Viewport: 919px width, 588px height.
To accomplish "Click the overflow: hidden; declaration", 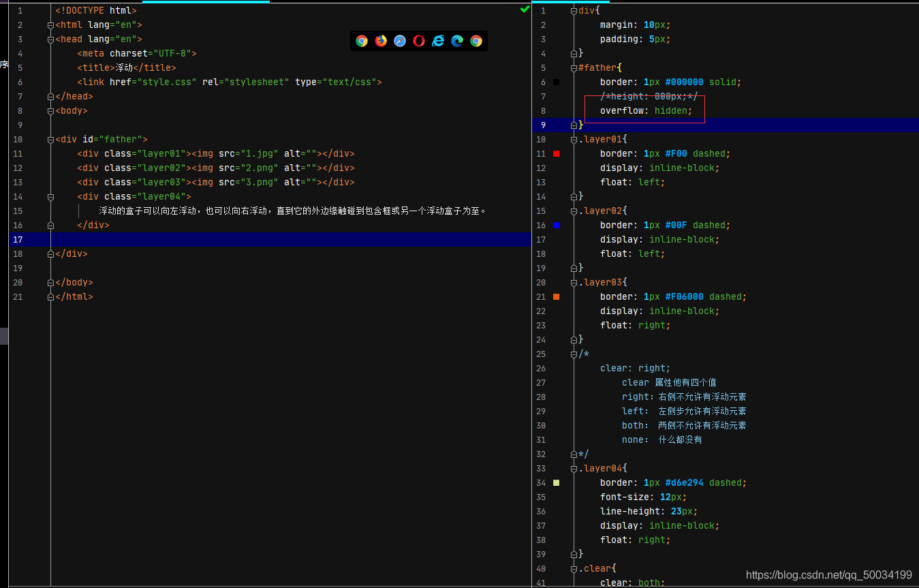I will [647, 111].
